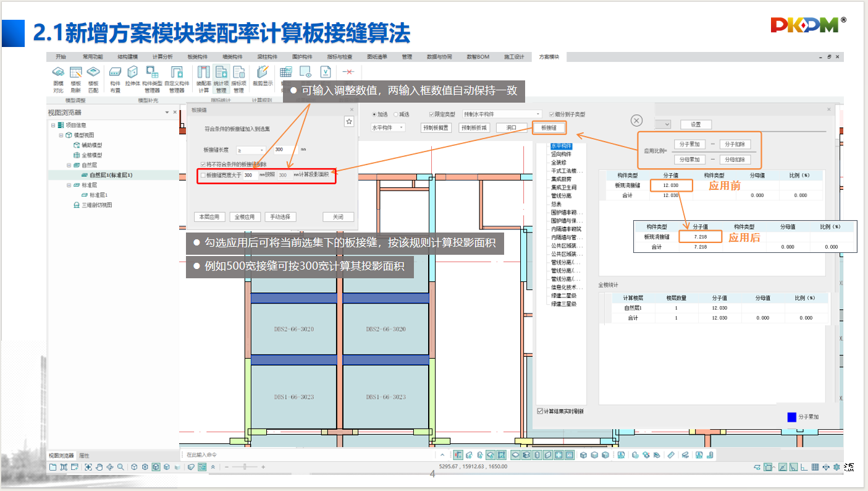
Task: Click the red-cross ribbon icon
Action: pyautogui.click(x=348, y=72)
